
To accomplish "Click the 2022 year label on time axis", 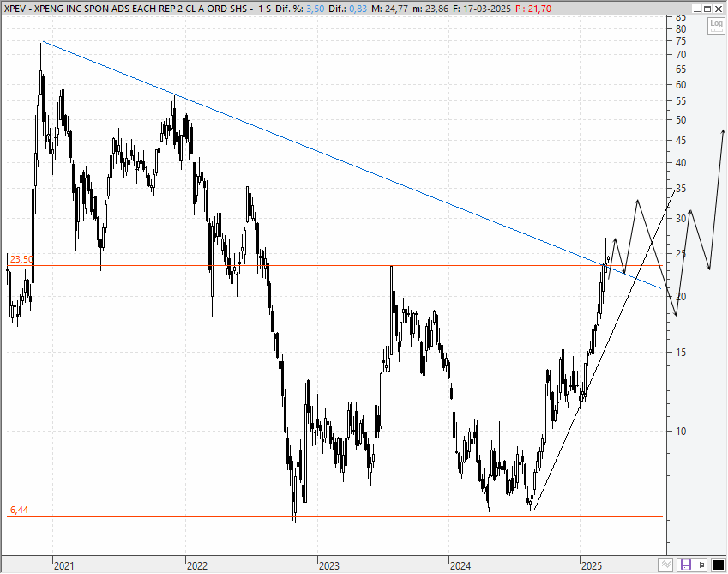I will pos(197,565).
